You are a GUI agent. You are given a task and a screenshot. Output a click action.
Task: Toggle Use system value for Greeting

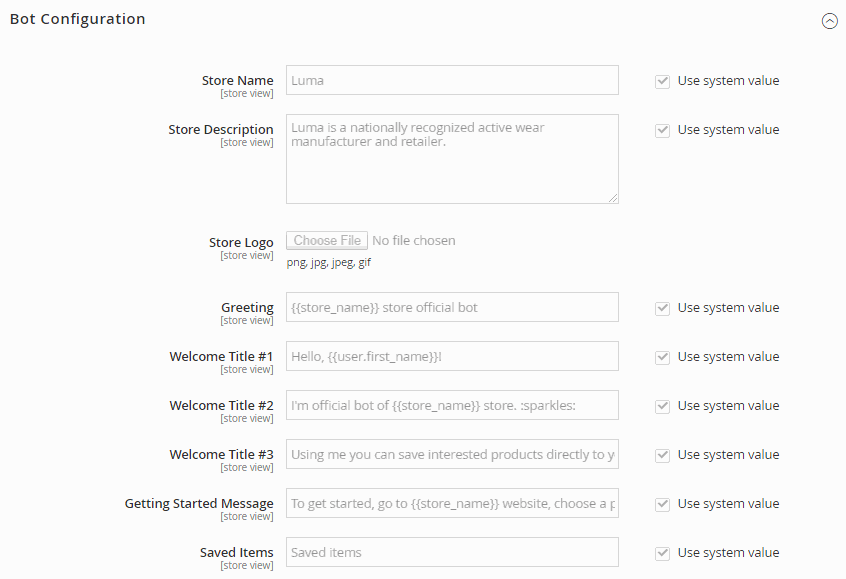point(662,309)
